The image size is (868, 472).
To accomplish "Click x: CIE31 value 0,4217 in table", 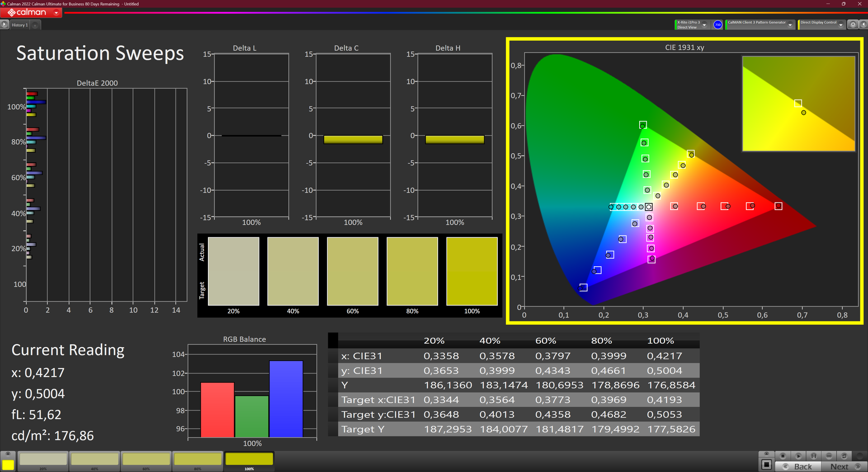I will click(665, 356).
